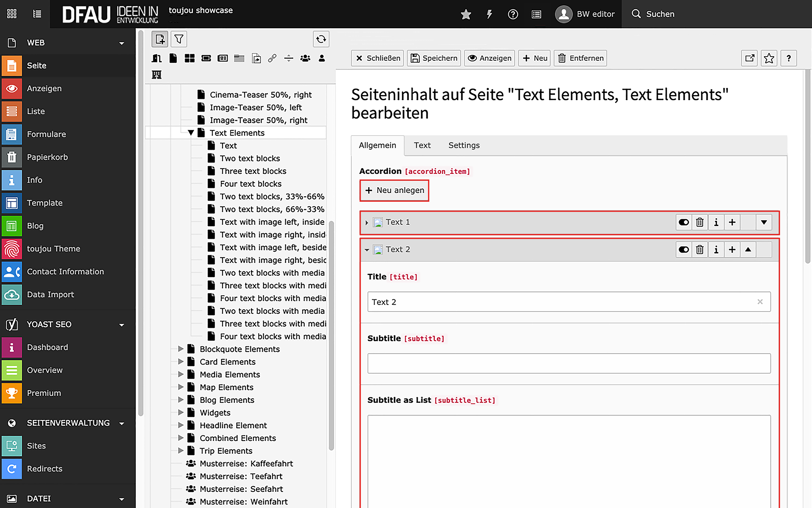Toggle visibility of Text 2 accordion item
The image size is (812, 508).
[x=684, y=250]
